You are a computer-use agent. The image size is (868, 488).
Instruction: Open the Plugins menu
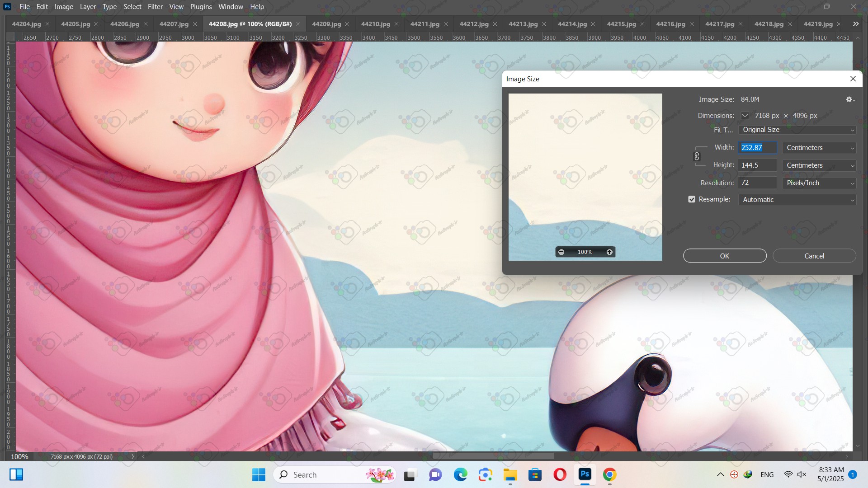coord(201,7)
